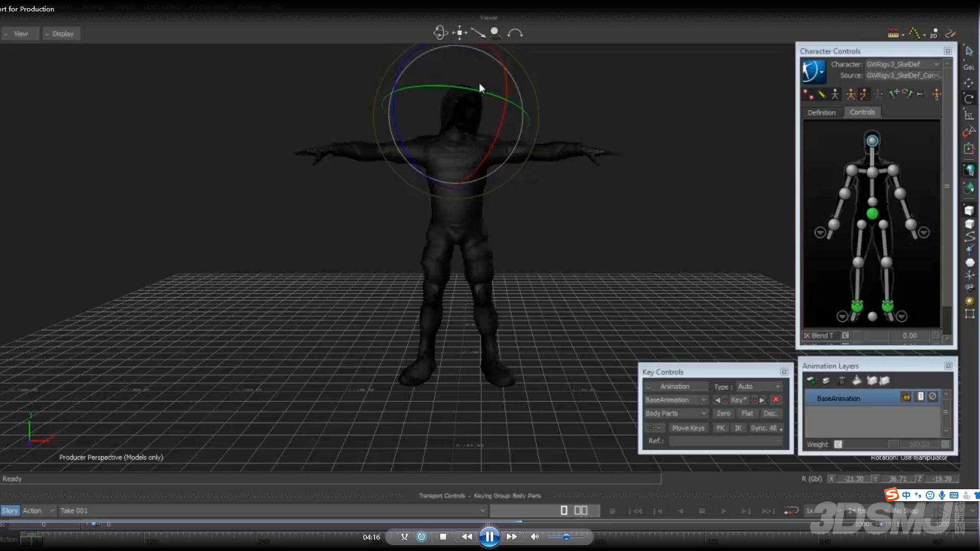The width and height of the screenshot is (980, 551).
Task: Toggle the two-pane layout button
Action: 581,510
